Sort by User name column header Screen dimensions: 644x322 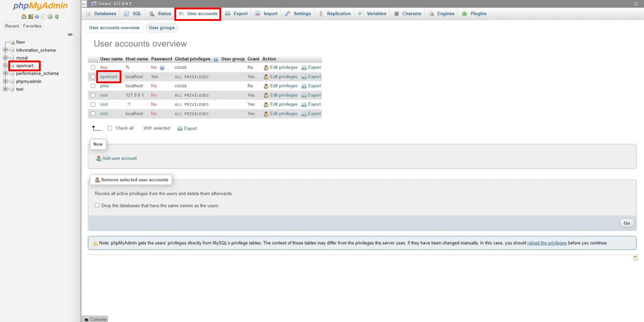point(111,59)
